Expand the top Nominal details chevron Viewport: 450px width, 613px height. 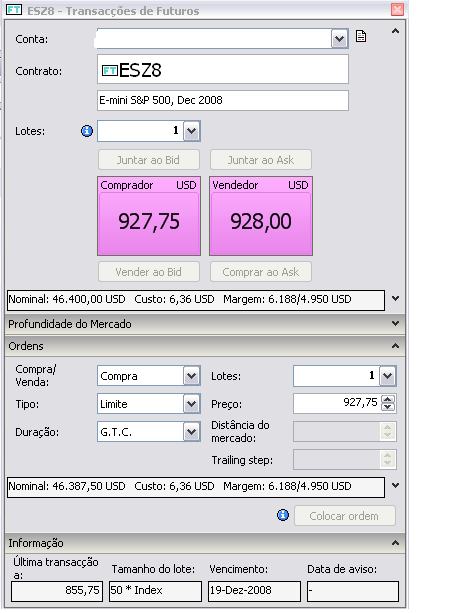[395, 298]
